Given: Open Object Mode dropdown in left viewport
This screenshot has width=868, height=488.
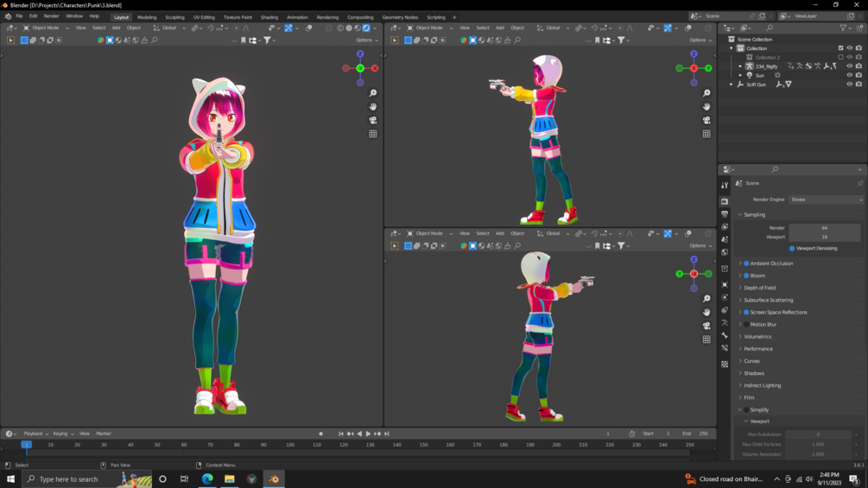Looking at the screenshot, I should tap(46, 28).
